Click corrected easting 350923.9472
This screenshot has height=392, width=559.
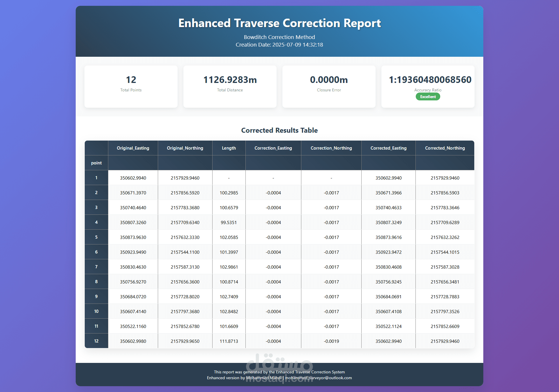[388, 252]
